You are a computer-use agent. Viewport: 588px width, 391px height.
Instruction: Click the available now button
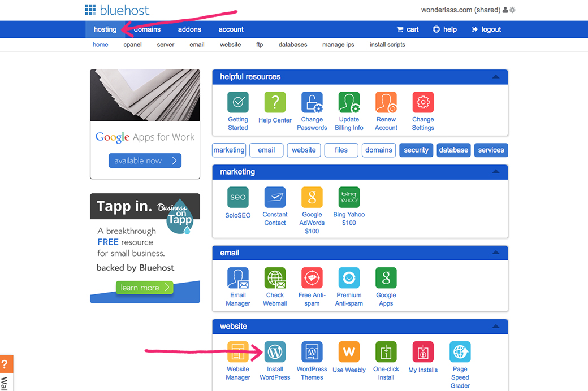145,161
